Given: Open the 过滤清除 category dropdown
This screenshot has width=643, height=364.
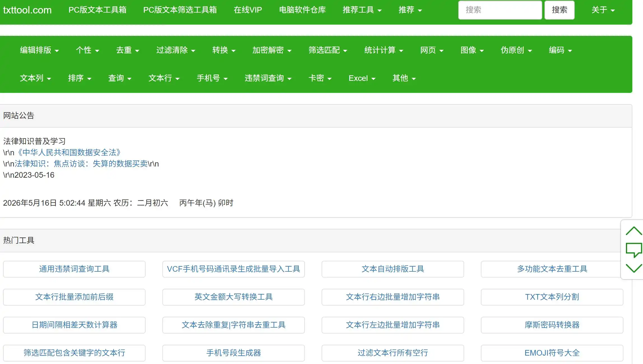Looking at the screenshot, I should point(176,50).
